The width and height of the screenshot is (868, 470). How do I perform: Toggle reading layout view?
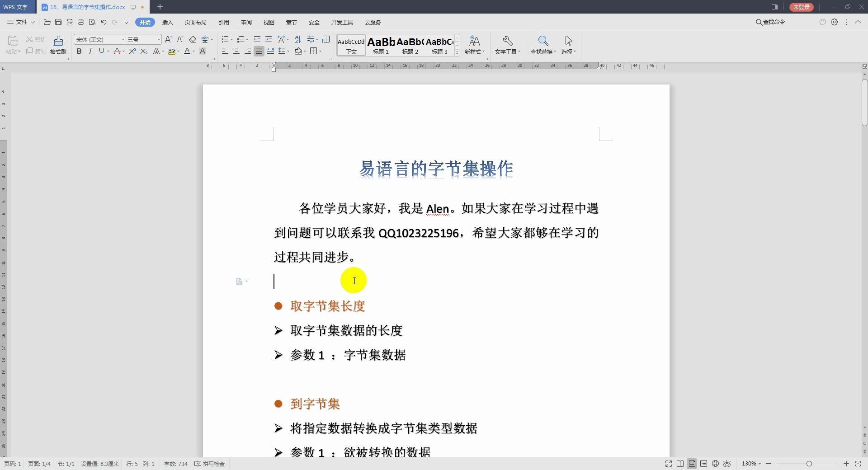point(680,464)
